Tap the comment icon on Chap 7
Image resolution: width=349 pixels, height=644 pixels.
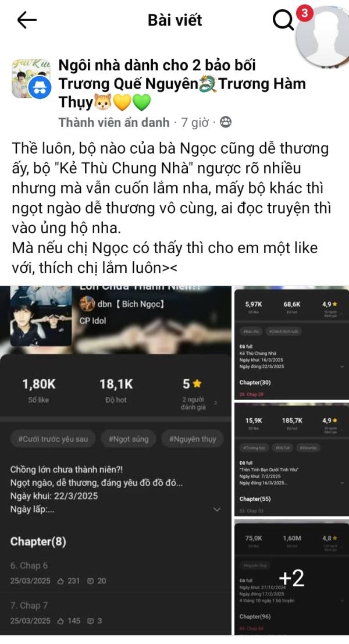[x=90, y=621]
